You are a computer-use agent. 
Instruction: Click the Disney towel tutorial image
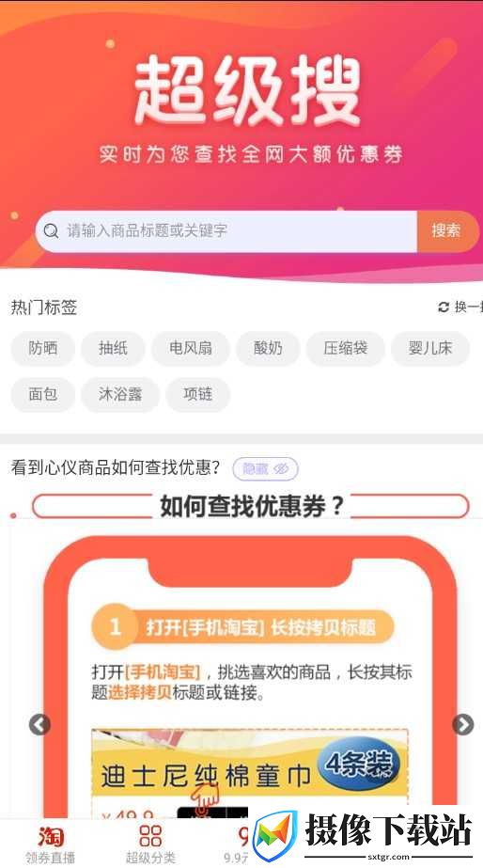pyautogui.click(x=250, y=773)
